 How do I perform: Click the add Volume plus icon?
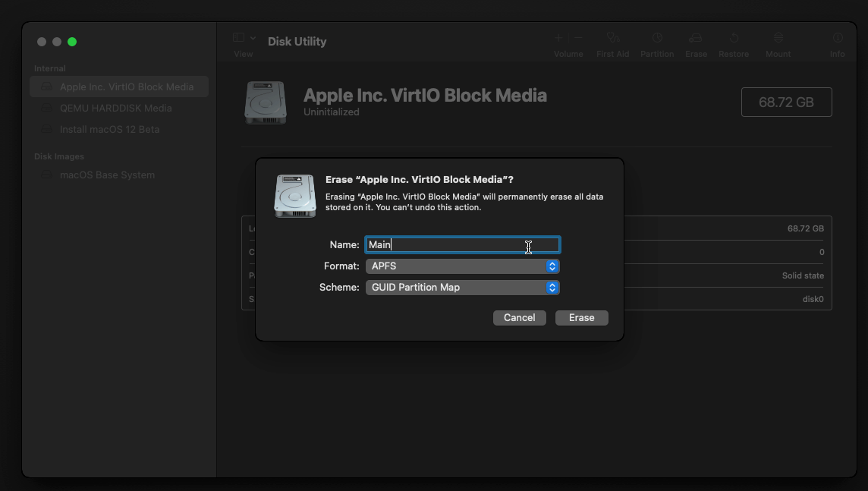coord(558,38)
